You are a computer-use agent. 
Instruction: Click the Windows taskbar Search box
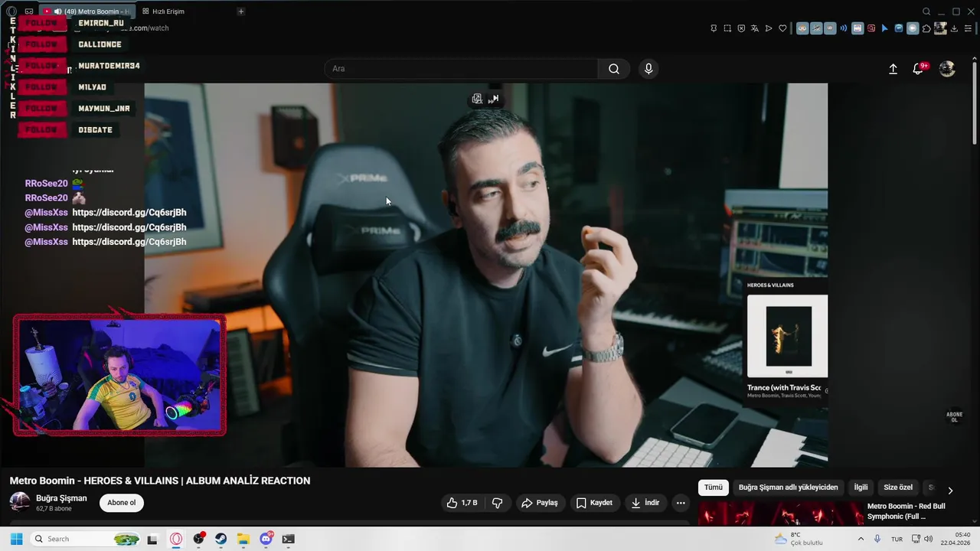pos(85,539)
